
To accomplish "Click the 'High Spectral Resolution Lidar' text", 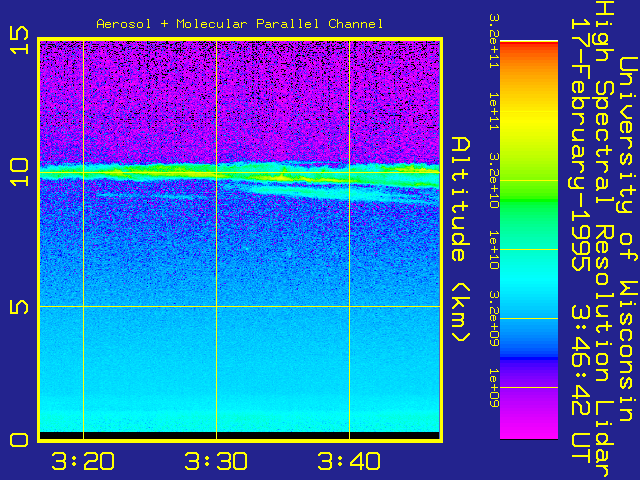I will [x=604, y=240].
